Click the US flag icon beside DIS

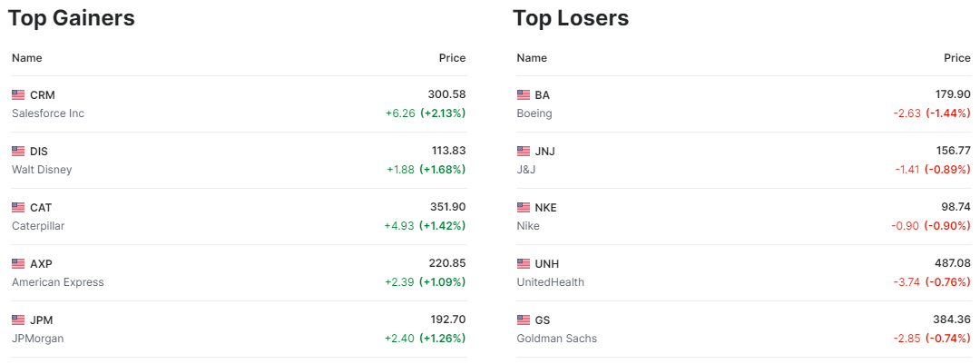point(18,151)
